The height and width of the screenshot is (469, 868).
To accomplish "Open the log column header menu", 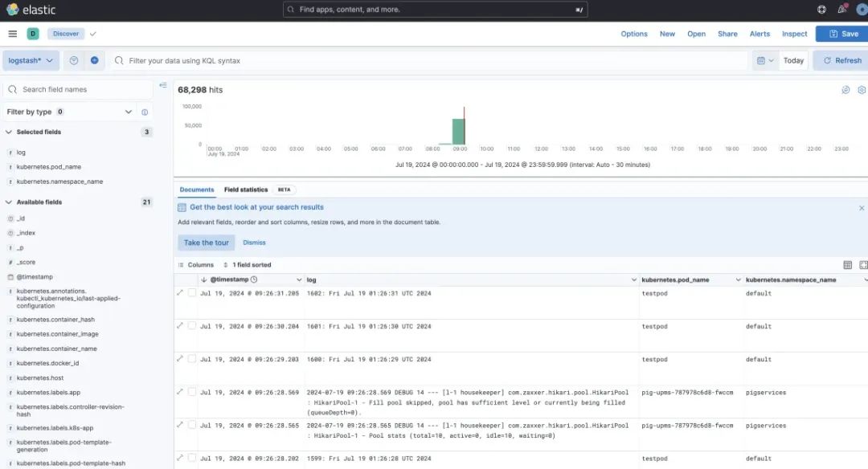I will pyautogui.click(x=634, y=279).
